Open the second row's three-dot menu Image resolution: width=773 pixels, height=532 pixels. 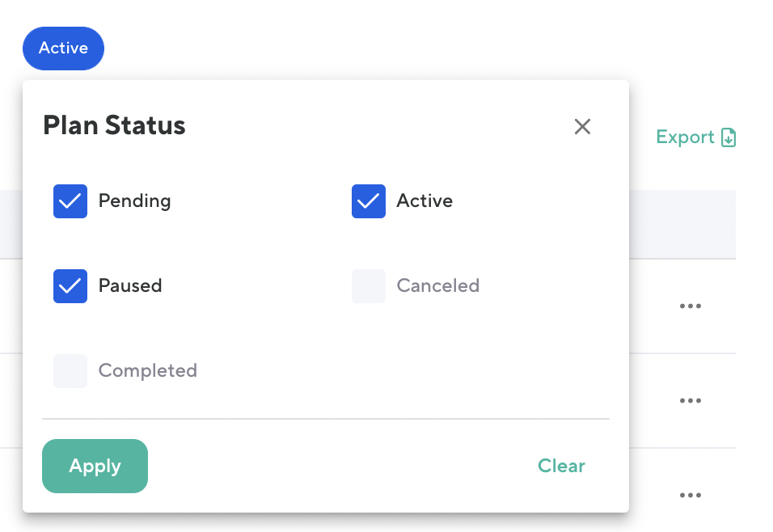tap(690, 401)
